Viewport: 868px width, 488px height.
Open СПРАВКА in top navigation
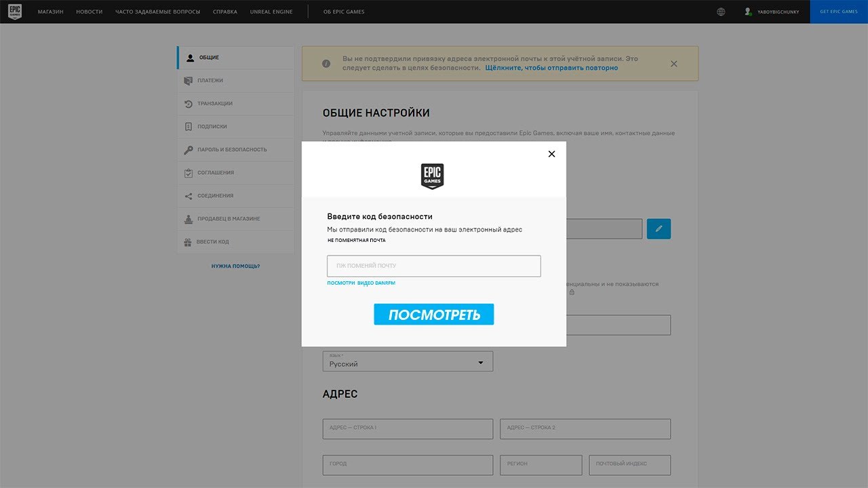pyautogui.click(x=225, y=12)
